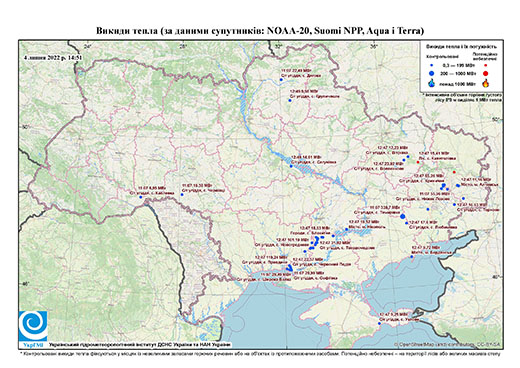Viewport: 520px width, 368px height.
Task: Click the blue marker near Uyutne in Crimea
Action: (x=379, y=323)
